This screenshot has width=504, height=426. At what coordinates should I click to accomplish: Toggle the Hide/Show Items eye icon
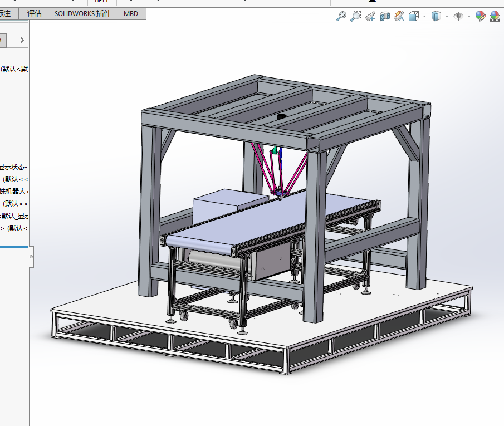[458, 16]
